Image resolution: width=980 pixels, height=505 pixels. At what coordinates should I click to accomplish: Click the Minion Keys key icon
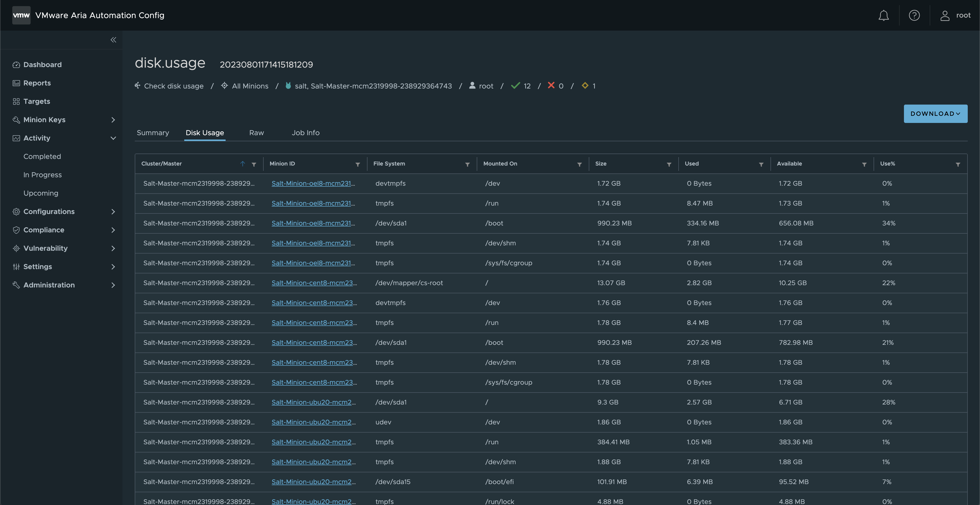click(16, 120)
